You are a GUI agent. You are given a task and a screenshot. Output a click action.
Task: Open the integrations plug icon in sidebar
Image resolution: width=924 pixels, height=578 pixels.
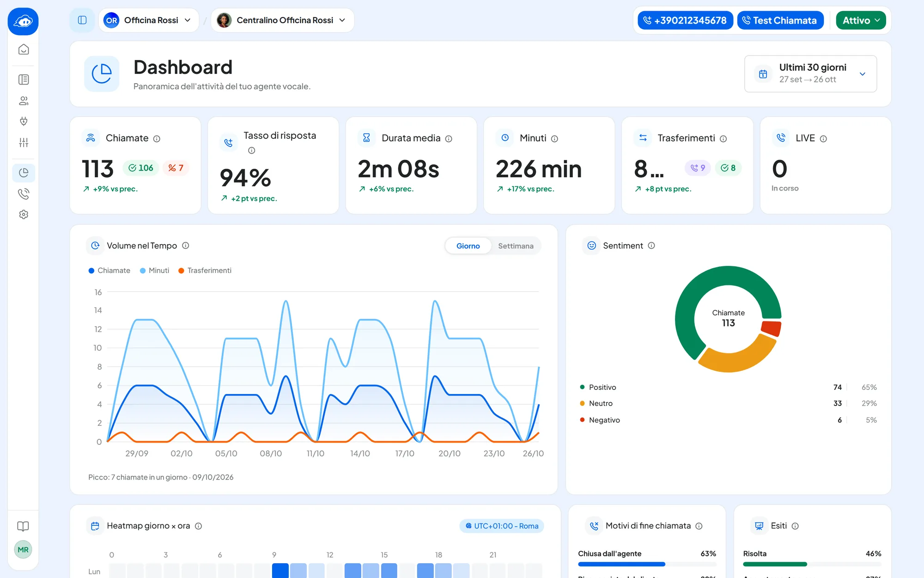(24, 121)
